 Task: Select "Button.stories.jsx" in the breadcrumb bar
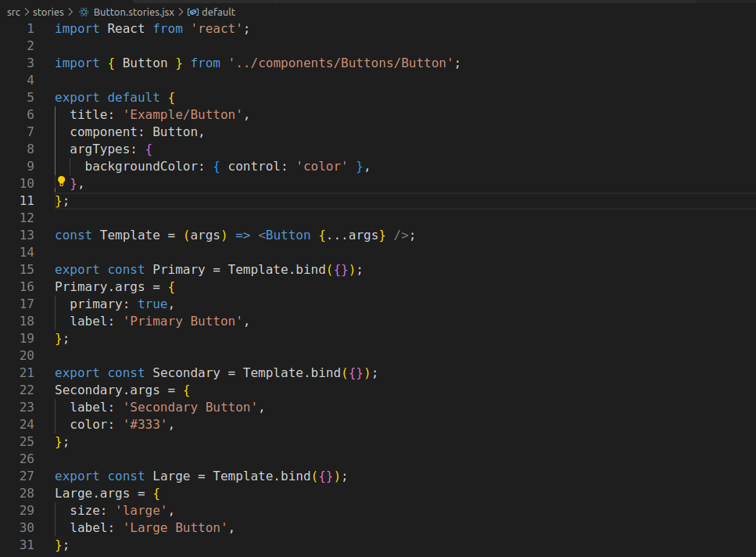[x=132, y=12]
